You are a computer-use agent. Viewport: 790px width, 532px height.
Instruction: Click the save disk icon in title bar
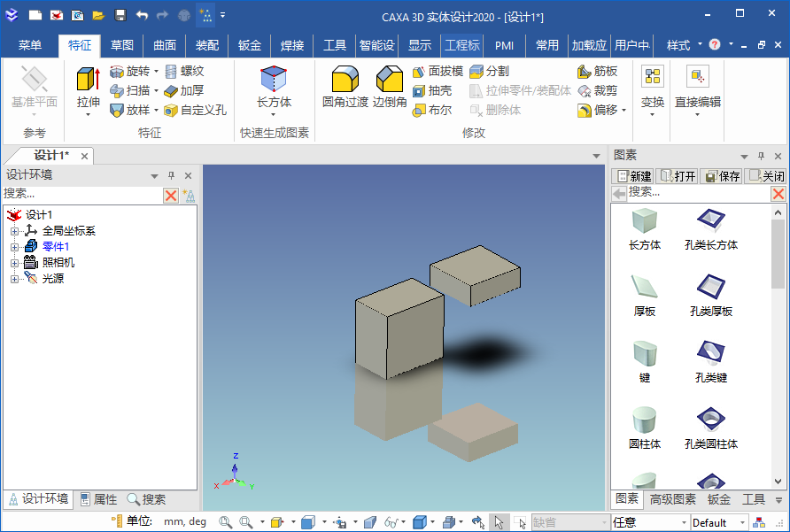coord(120,15)
